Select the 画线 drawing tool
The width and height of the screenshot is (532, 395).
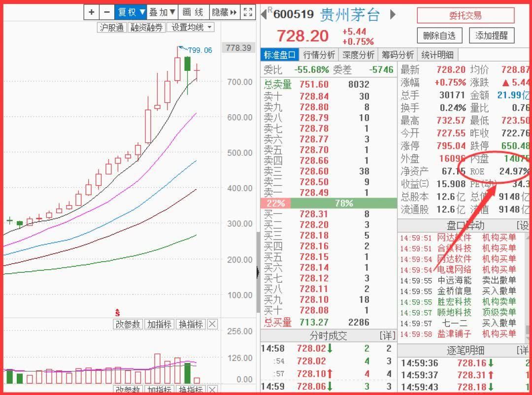[x=194, y=12]
